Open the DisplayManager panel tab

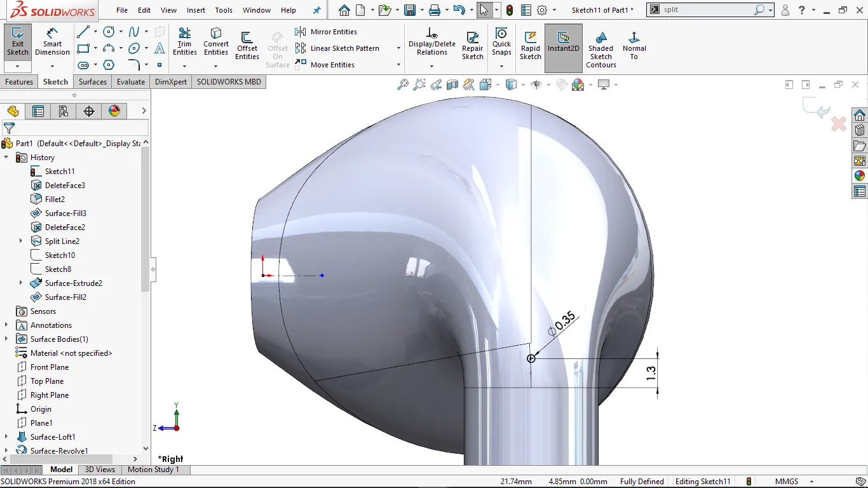tap(114, 111)
